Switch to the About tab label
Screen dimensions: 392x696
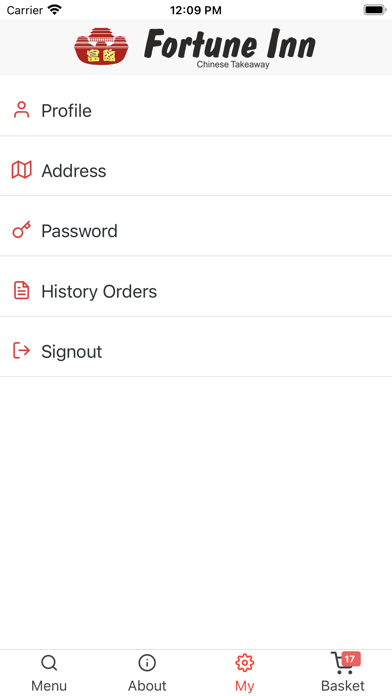tap(147, 686)
